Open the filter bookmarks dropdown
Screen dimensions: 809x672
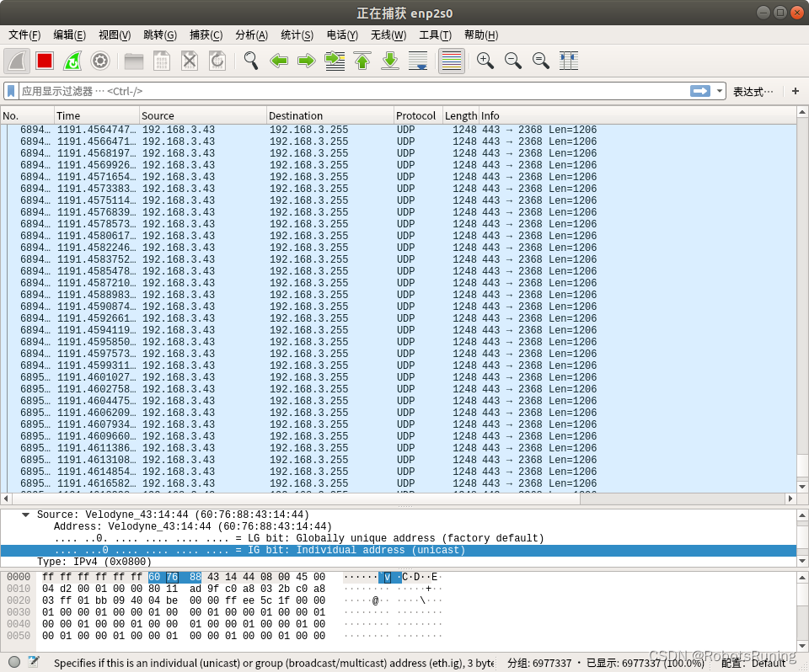coord(10,91)
